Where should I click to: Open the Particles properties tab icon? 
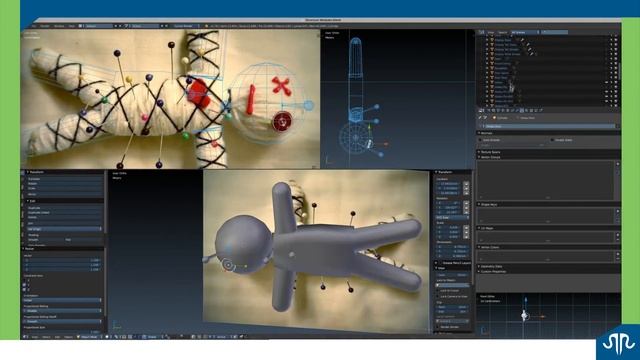(x=536, y=110)
